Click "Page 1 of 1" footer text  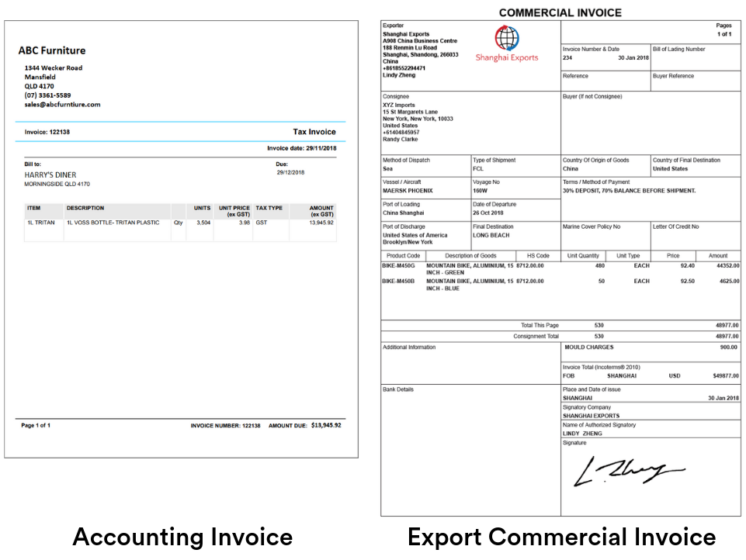(x=36, y=426)
